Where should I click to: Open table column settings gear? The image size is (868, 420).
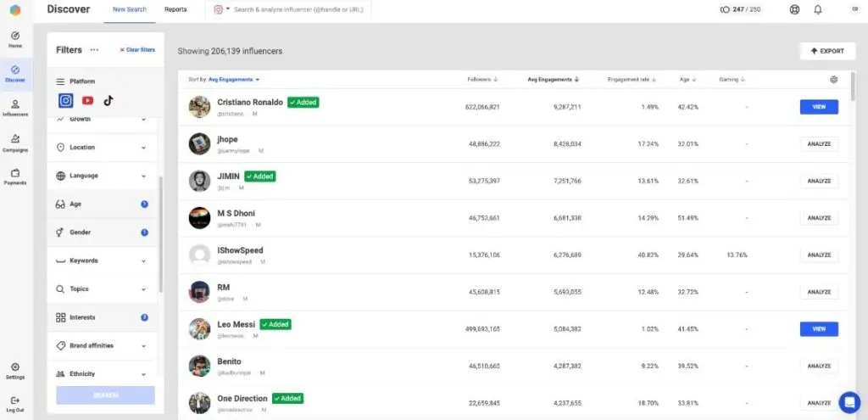coord(833,80)
